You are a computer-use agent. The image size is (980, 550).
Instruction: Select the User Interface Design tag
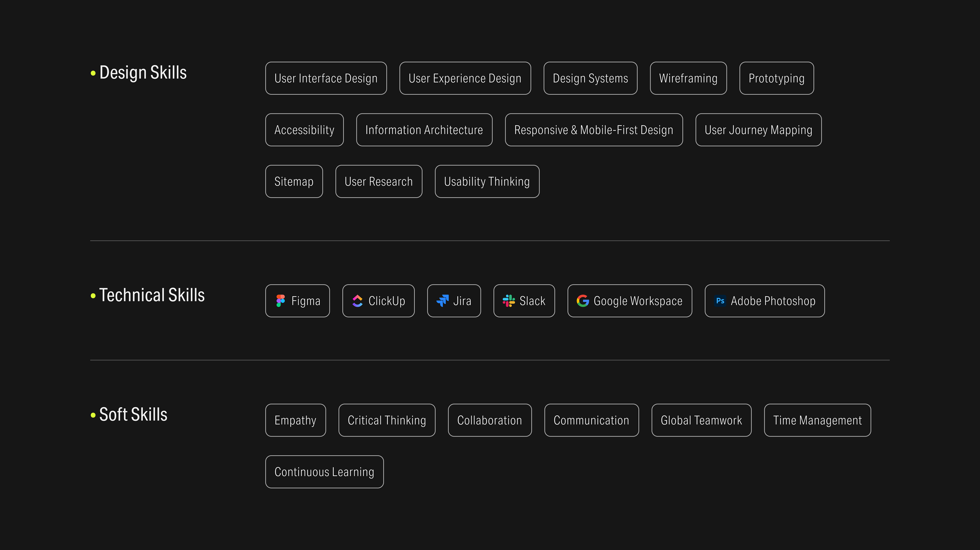326,78
